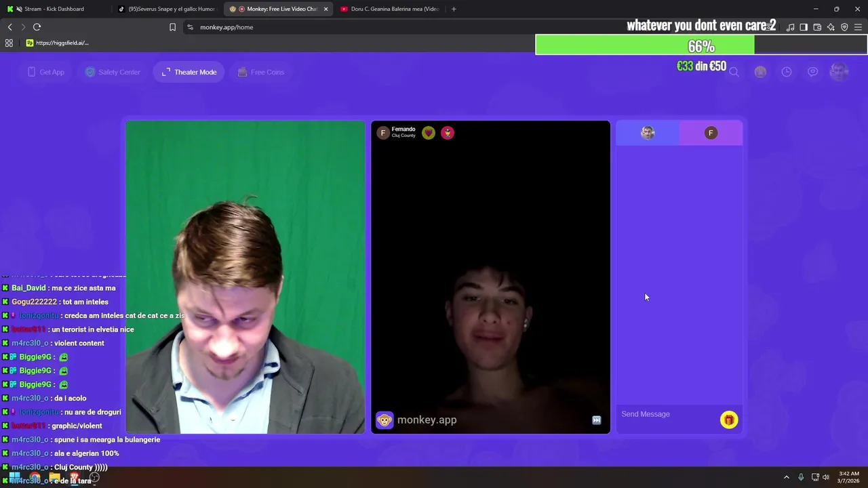Screen dimensions: 868x488
Task: Click Gogu222222's message 'tot am inteles'
Action: [x=84, y=302]
